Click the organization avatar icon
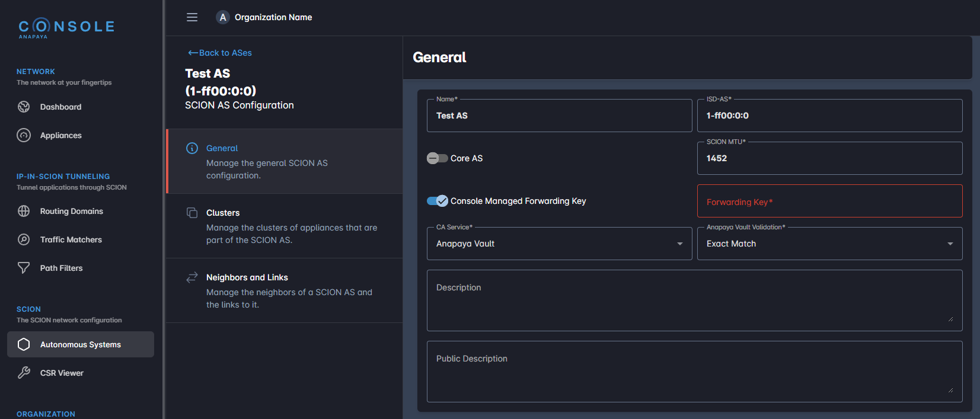The height and width of the screenshot is (419, 980). coord(222,17)
